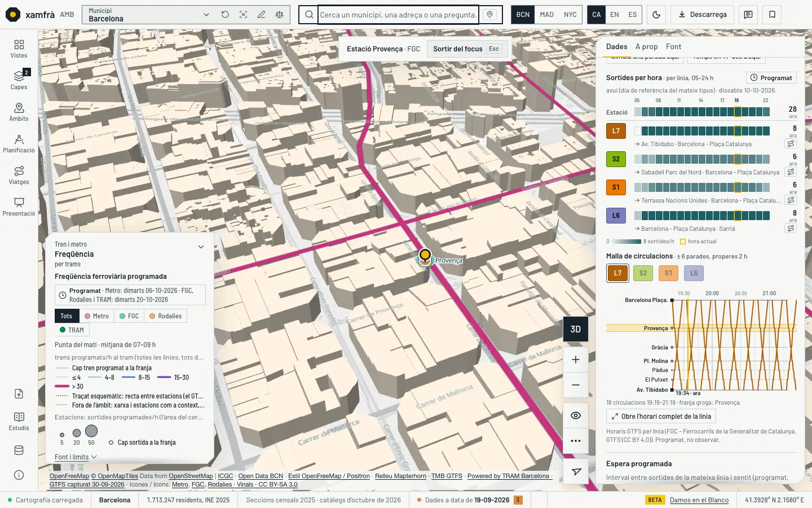This screenshot has width=812, height=508.
Task: Click the Descarrega download button
Action: tap(703, 15)
